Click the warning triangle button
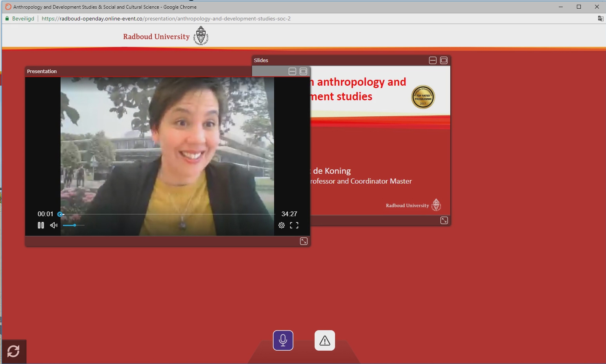This screenshot has width=606, height=364. tap(325, 340)
